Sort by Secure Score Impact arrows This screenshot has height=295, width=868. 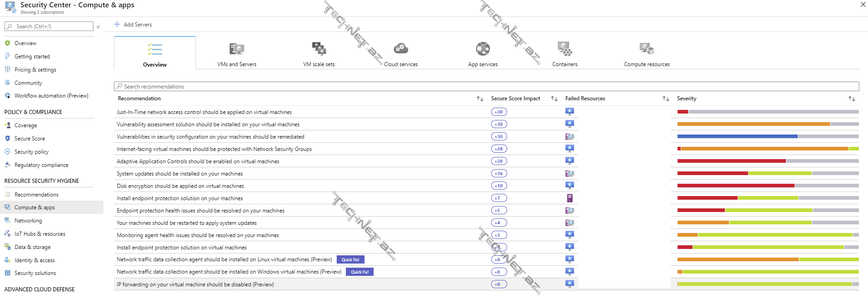tap(554, 98)
